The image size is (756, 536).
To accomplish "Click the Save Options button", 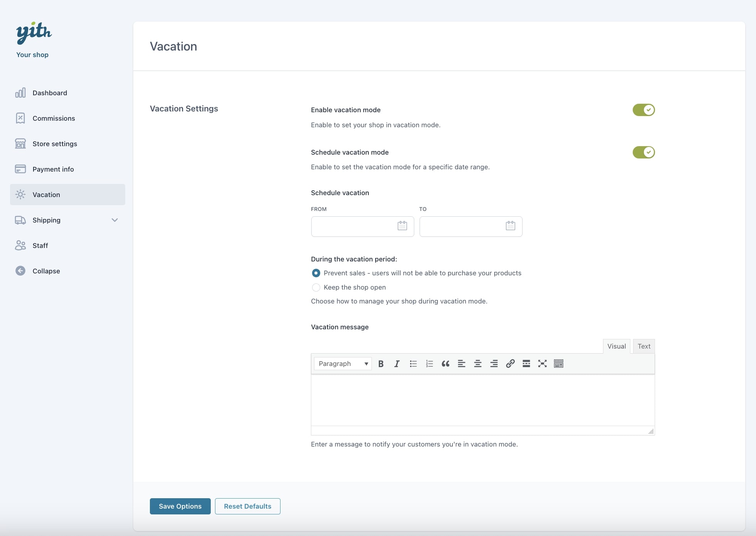I will point(180,506).
